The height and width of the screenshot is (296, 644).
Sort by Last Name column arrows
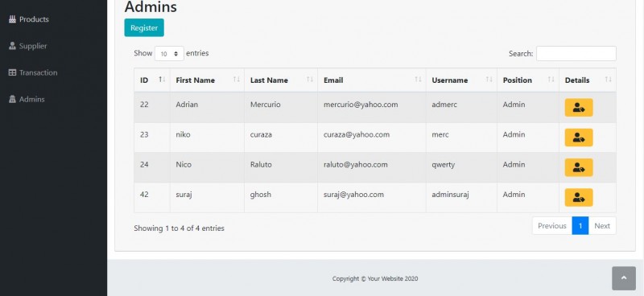click(310, 80)
